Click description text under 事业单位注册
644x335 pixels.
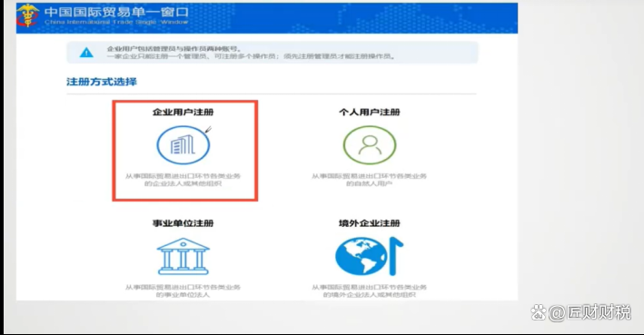point(183,291)
